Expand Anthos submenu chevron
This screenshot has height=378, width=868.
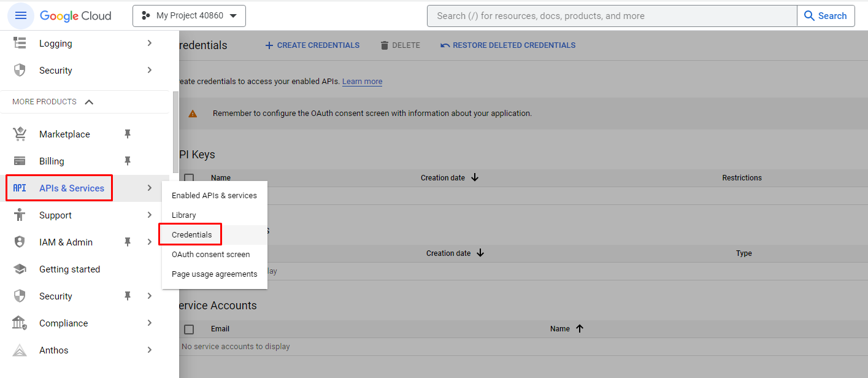point(150,350)
